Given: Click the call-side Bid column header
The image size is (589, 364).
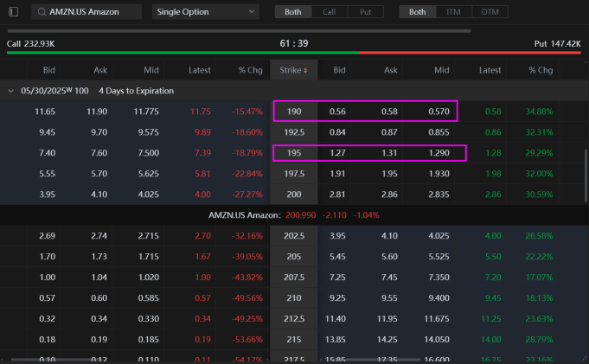Looking at the screenshot, I should pos(48,70).
